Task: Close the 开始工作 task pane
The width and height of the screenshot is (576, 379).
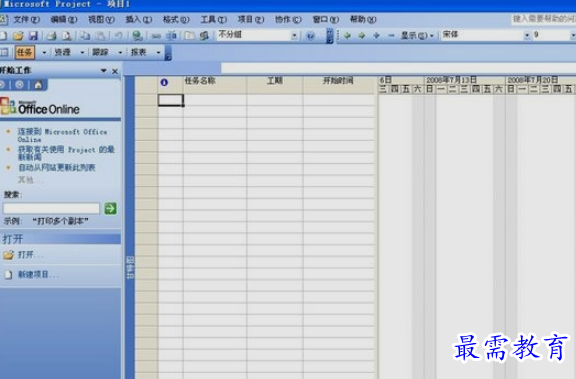Action: pyautogui.click(x=115, y=71)
